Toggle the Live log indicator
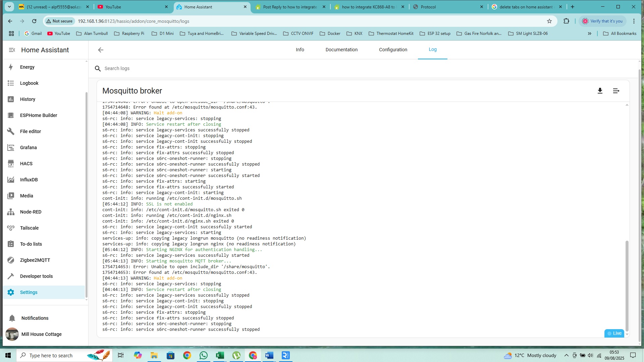 point(614,333)
